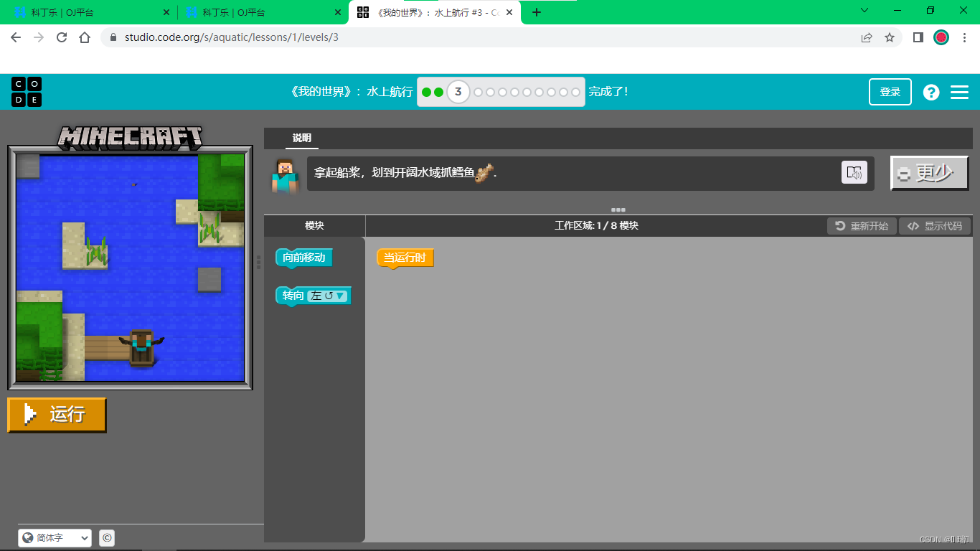Reload the page with refresh icon
980x551 pixels.
coord(62,37)
